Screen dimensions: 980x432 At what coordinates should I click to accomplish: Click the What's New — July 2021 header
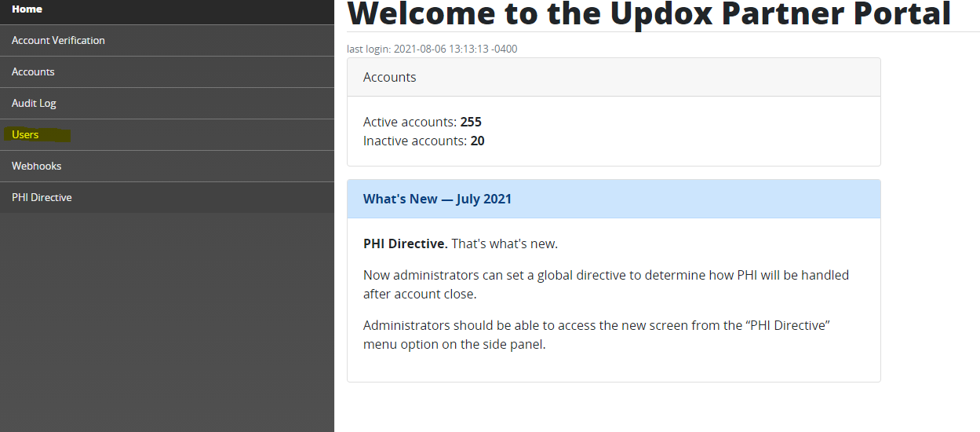[x=614, y=199]
